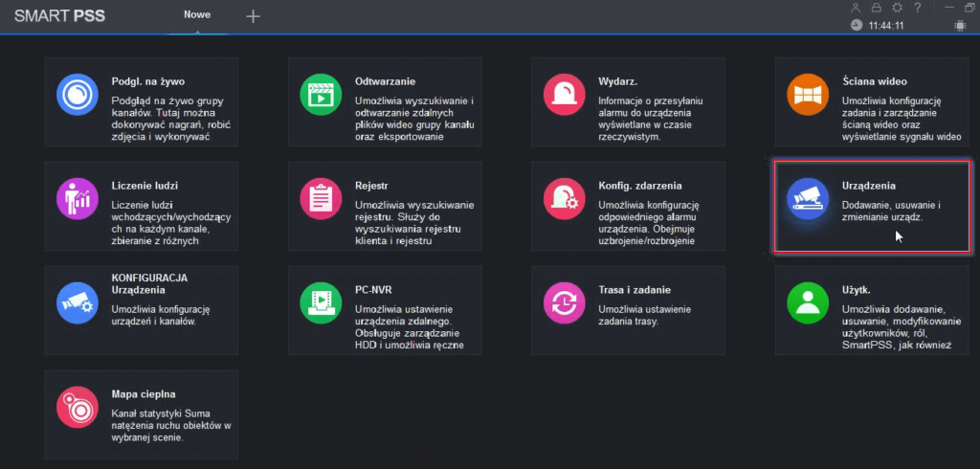980x469 pixels.
Task: Click the user account icon in title bar
Action: 856,8
